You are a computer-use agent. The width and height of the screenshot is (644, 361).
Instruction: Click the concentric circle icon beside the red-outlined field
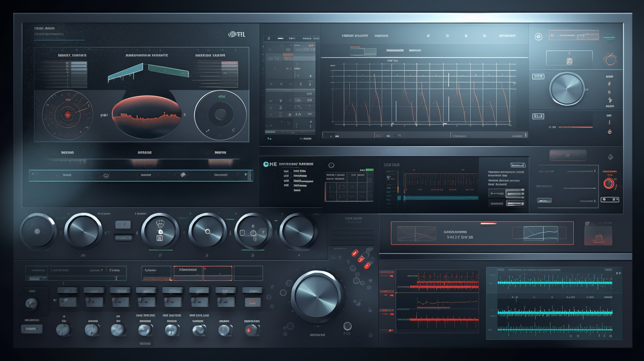(x=538, y=37)
